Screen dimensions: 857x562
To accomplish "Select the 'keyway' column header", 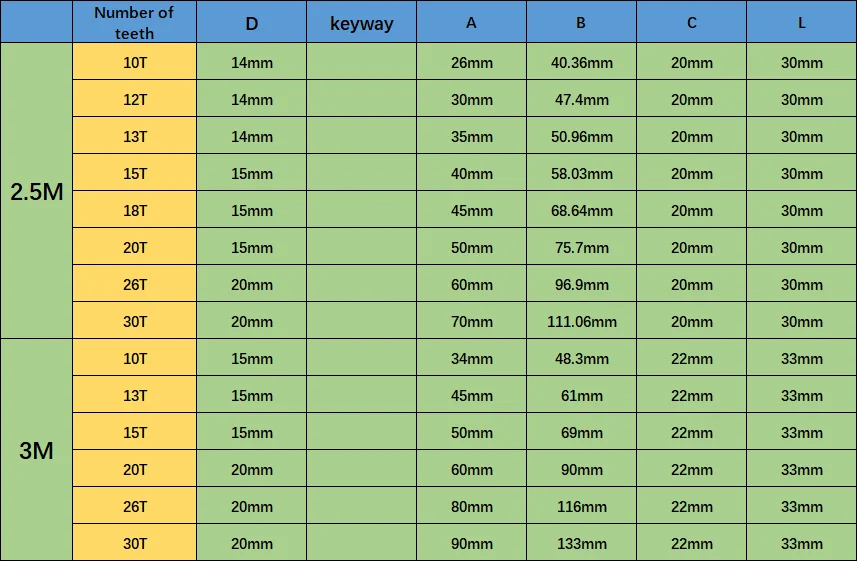I will point(361,22).
